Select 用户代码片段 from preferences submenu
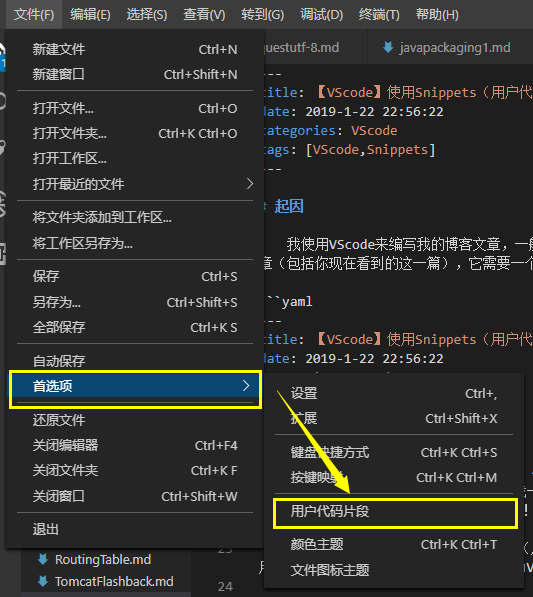Screen dimensions: 533x597 pos(394,511)
